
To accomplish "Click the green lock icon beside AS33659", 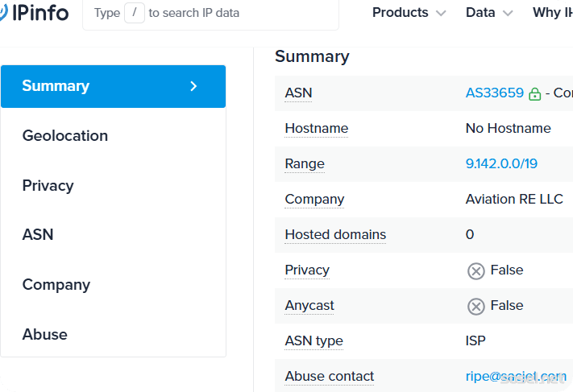I will click(x=535, y=94).
